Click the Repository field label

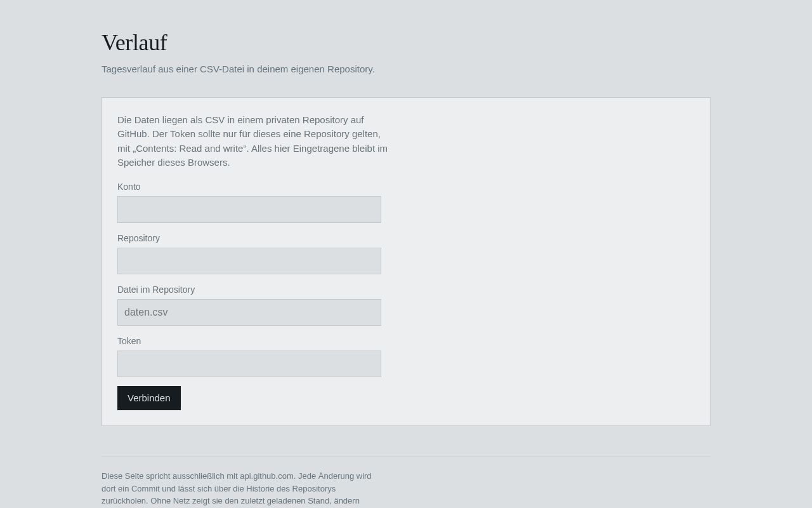coord(138,238)
